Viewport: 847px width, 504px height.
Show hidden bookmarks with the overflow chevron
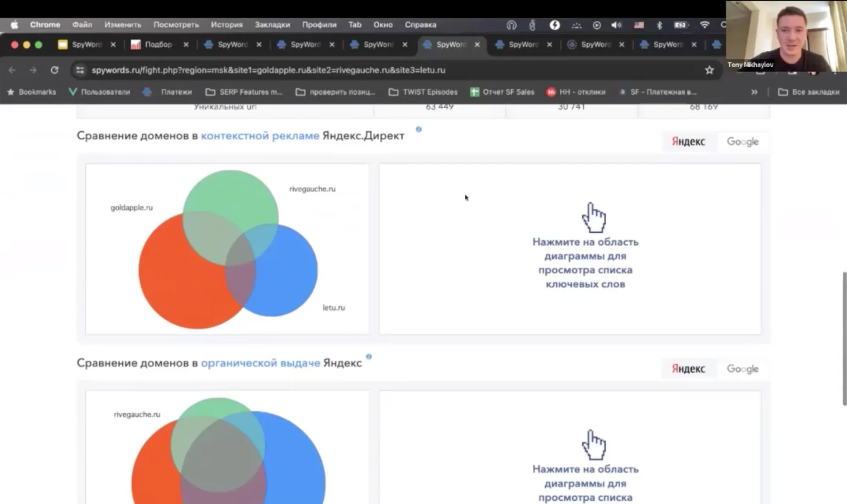click(x=754, y=92)
